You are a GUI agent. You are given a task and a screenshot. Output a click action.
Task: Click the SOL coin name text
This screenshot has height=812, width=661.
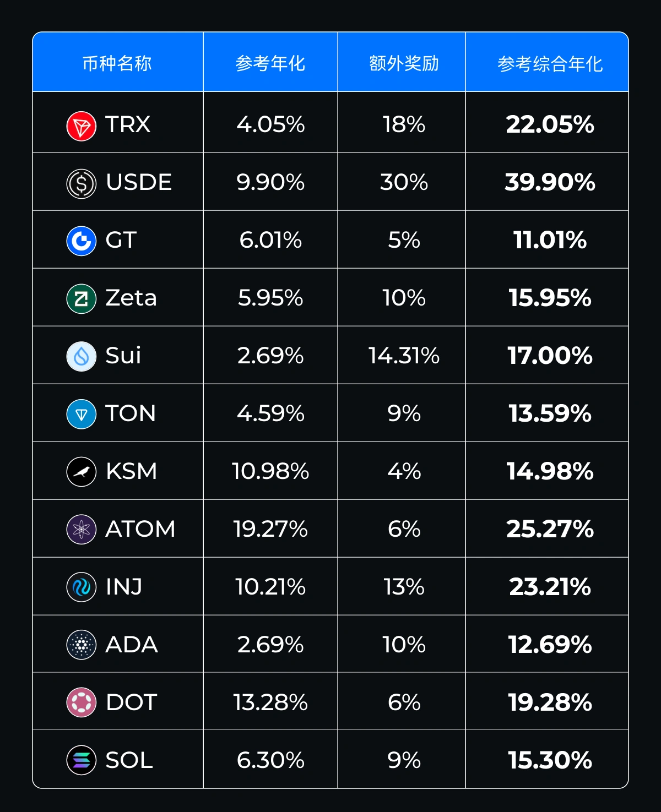[129, 760]
